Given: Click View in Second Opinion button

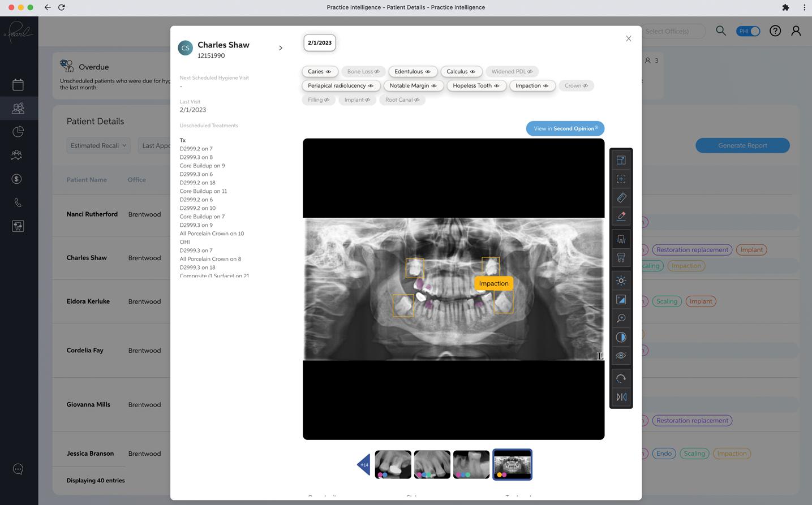Looking at the screenshot, I should click(x=565, y=128).
